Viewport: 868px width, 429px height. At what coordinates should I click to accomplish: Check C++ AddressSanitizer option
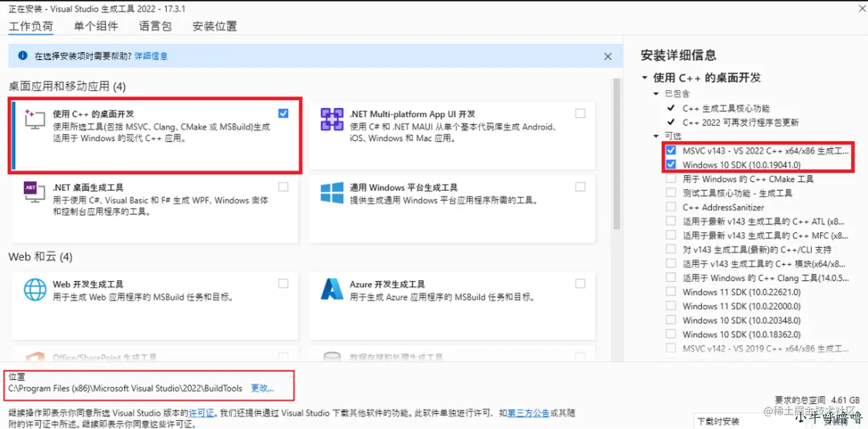pyautogui.click(x=671, y=207)
